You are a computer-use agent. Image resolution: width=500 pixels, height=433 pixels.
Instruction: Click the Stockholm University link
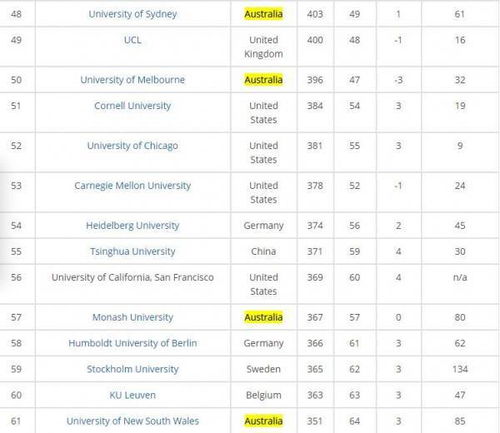point(133,369)
